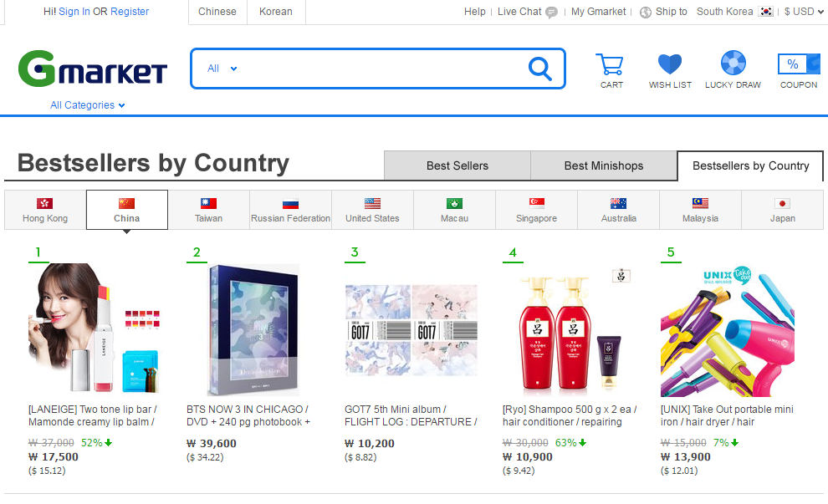Select the Japan country tab
This screenshot has height=504, width=828.
[782, 210]
